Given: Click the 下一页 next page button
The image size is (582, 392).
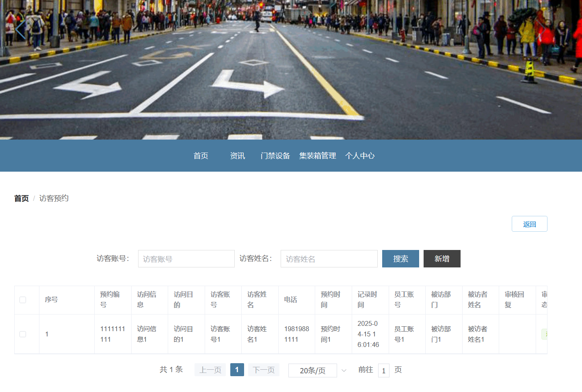Looking at the screenshot, I should coord(264,370).
